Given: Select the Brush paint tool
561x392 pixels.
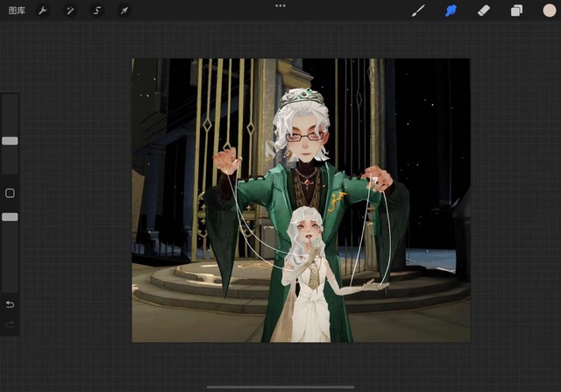Looking at the screenshot, I should (418, 11).
